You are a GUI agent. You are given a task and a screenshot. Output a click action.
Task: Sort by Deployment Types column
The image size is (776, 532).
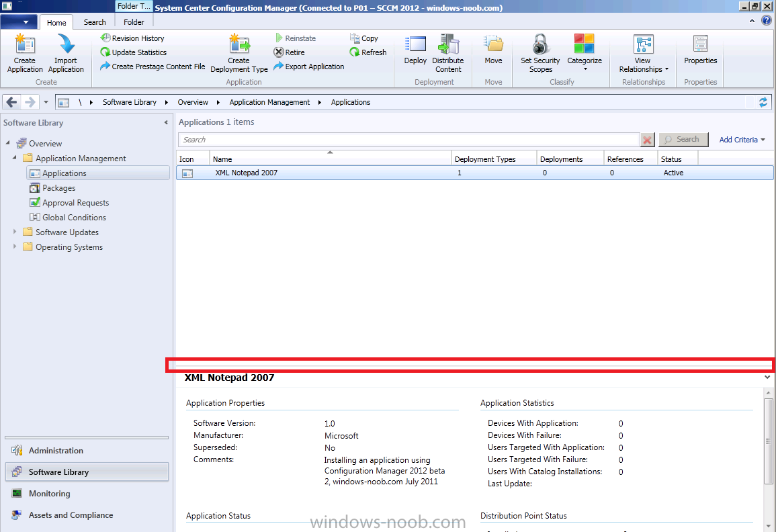(x=494, y=159)
